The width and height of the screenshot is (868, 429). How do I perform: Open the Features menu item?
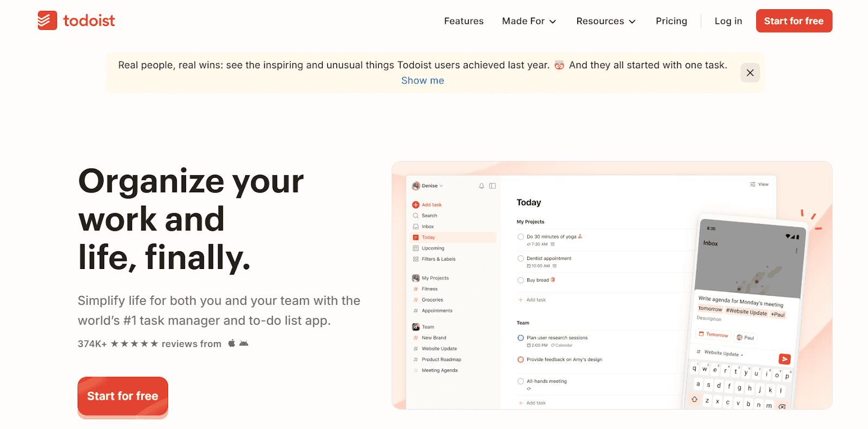coord(464,21)
